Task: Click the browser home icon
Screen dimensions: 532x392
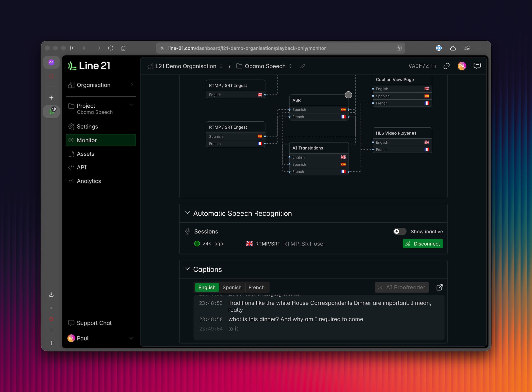Action: click(x=123, y=48)
